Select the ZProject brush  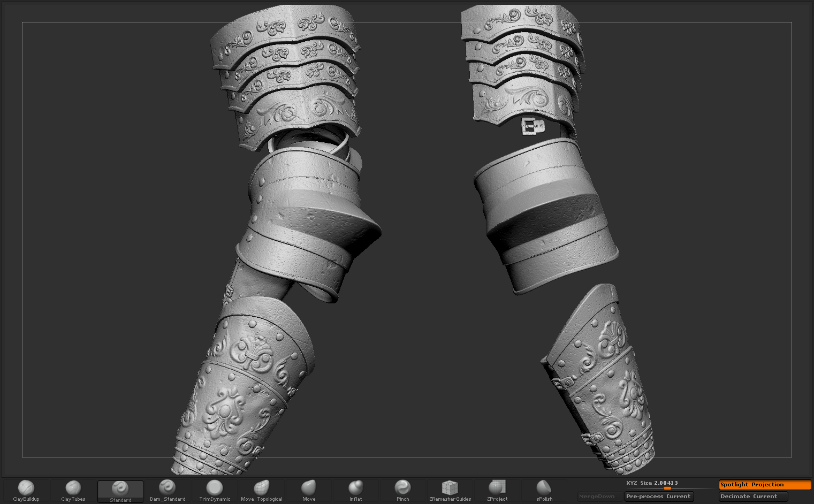497,491
